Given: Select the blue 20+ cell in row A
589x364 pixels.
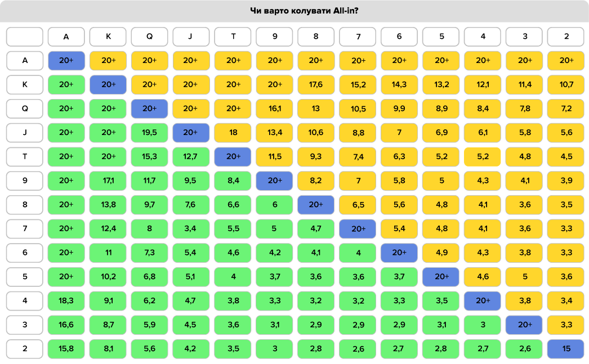Looking at the screenshot, I should [x=66, y=61].
